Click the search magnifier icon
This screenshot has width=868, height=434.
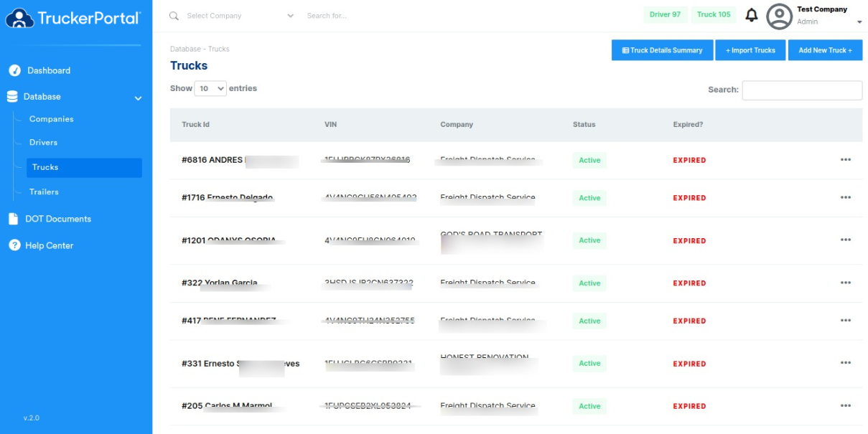coord(174,16)
